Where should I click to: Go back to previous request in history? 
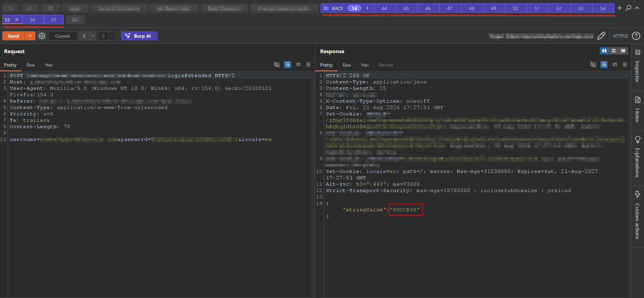click(x=84, y=36)
